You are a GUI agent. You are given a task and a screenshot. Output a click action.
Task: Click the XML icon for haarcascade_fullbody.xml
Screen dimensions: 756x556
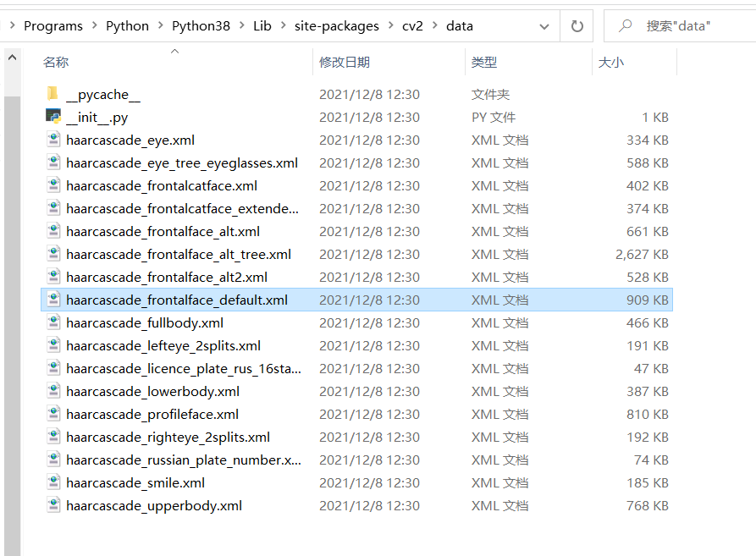tap(52, 322)
